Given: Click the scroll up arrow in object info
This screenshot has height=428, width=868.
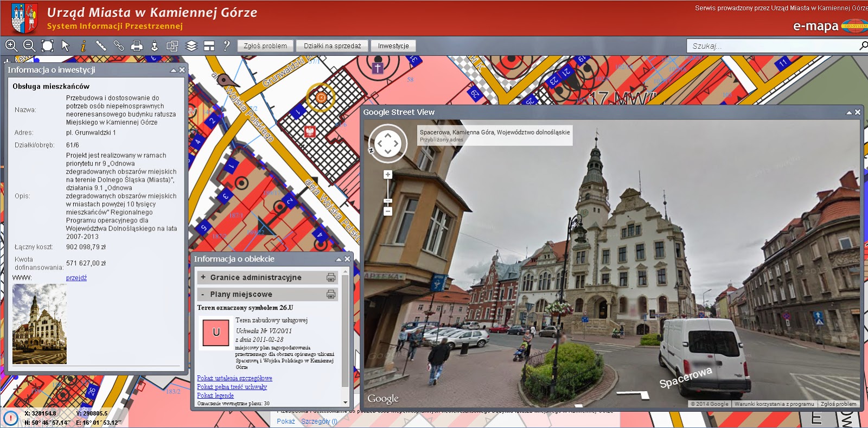Looking at the screenshot, I should [x=345, y=272].
